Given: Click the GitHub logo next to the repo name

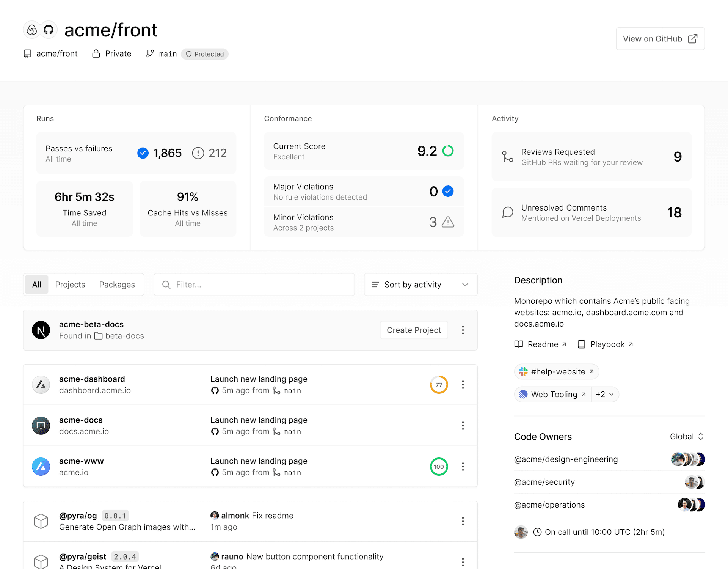Looking at the screenshot, I should (x=48, y=30).
